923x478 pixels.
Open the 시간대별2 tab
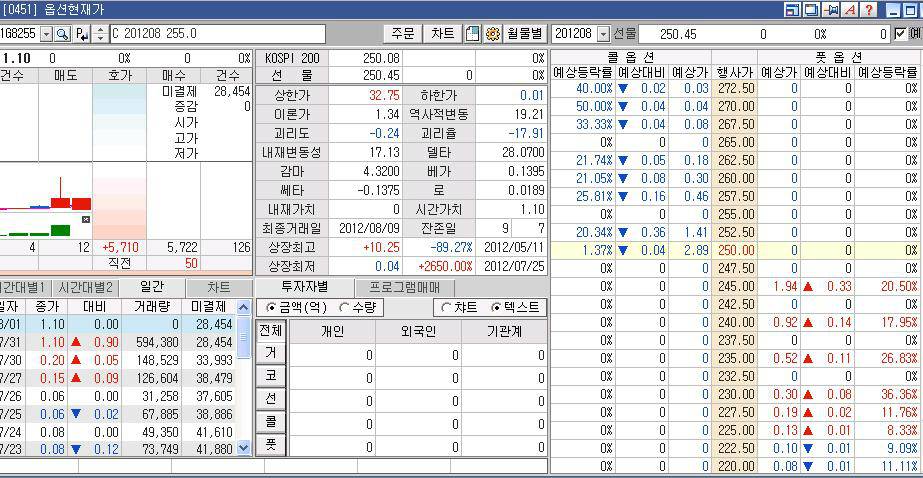84,288
